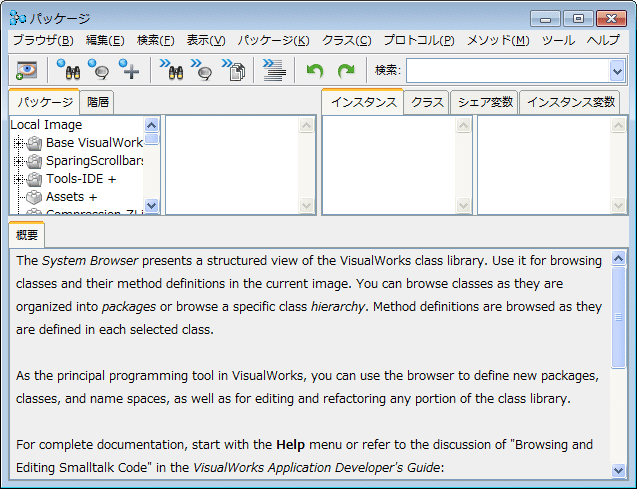Image resolution: width=637 pixels, height=489 pixels.
Task: Click the new browser eye icon
Action: [26, 70]
